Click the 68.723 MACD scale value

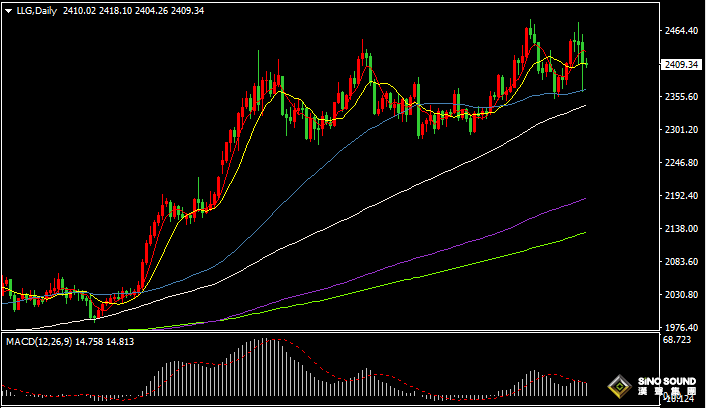tap(677, 342)
